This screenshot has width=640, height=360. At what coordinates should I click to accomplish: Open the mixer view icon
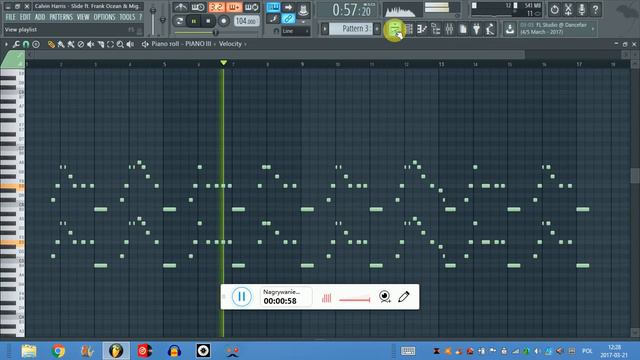pos(449,29)
